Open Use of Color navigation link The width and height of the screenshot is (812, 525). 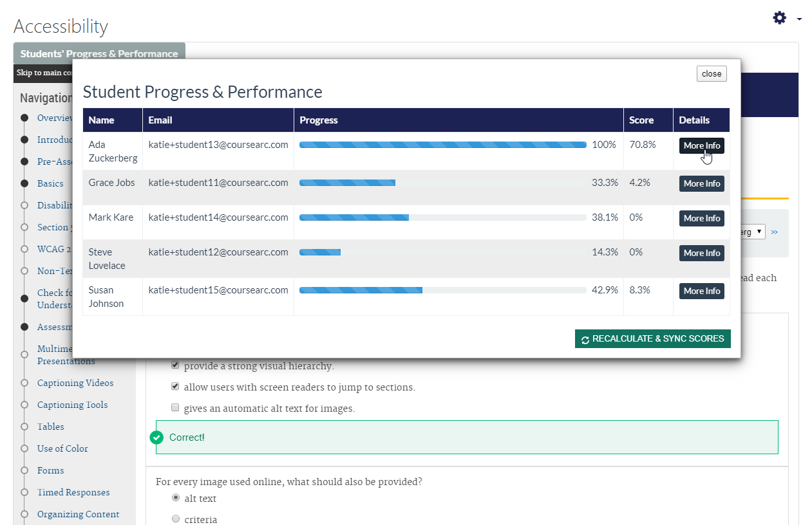click(62, 448)
